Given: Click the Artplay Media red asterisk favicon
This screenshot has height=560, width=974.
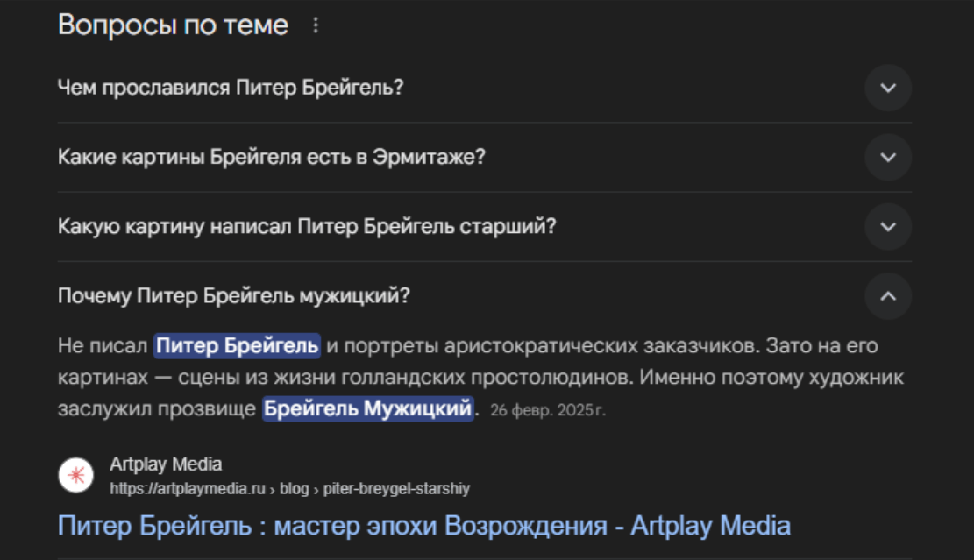Looking at the screenshot, I should [x=75, y=475].
